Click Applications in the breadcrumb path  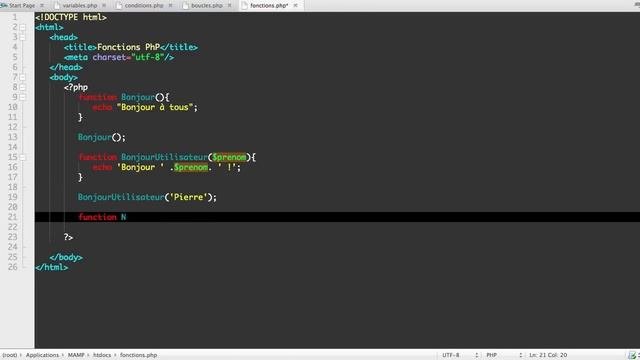42,355
